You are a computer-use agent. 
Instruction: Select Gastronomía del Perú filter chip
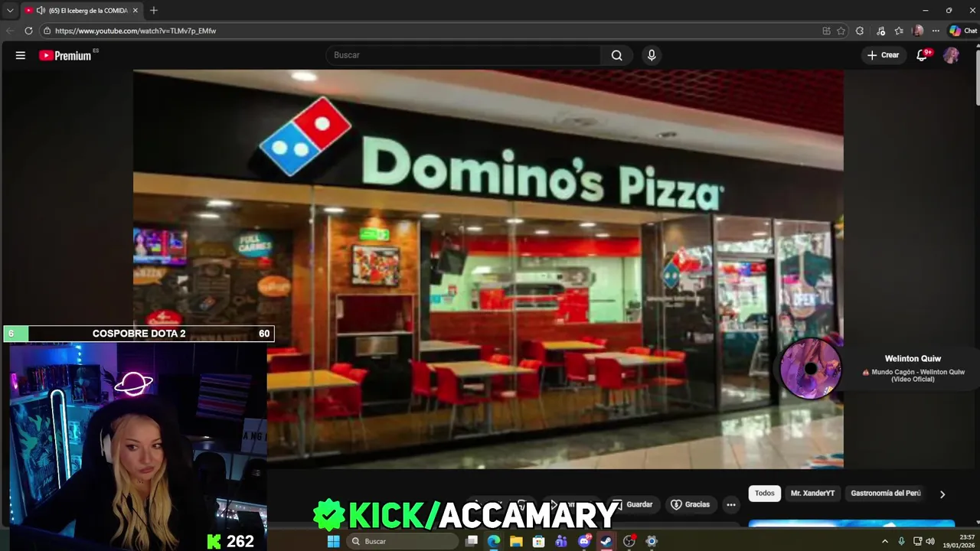coord(886,494)
